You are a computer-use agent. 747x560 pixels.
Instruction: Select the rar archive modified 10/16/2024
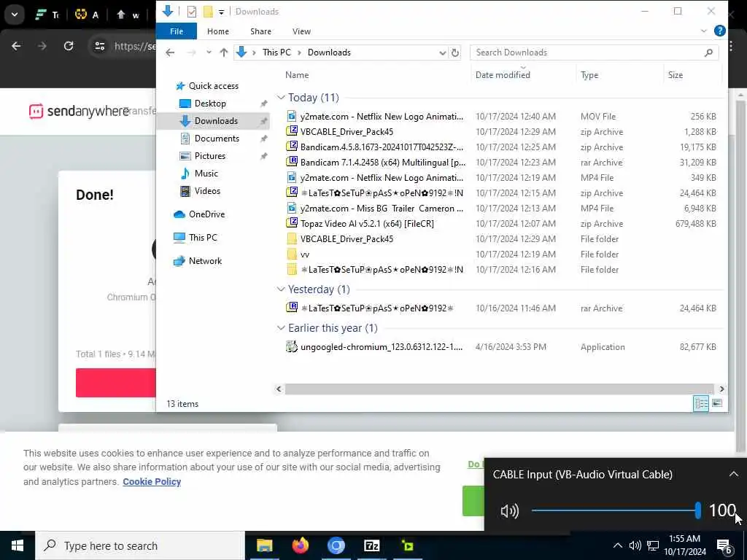(x=376, y=308)
